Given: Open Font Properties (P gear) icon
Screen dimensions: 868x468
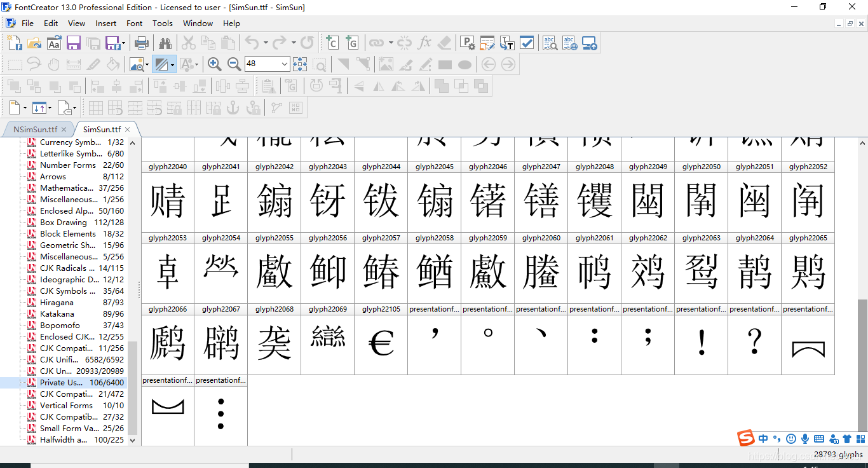Looking at the screenshot, I should pyautogui.click(x=467, y=43).
